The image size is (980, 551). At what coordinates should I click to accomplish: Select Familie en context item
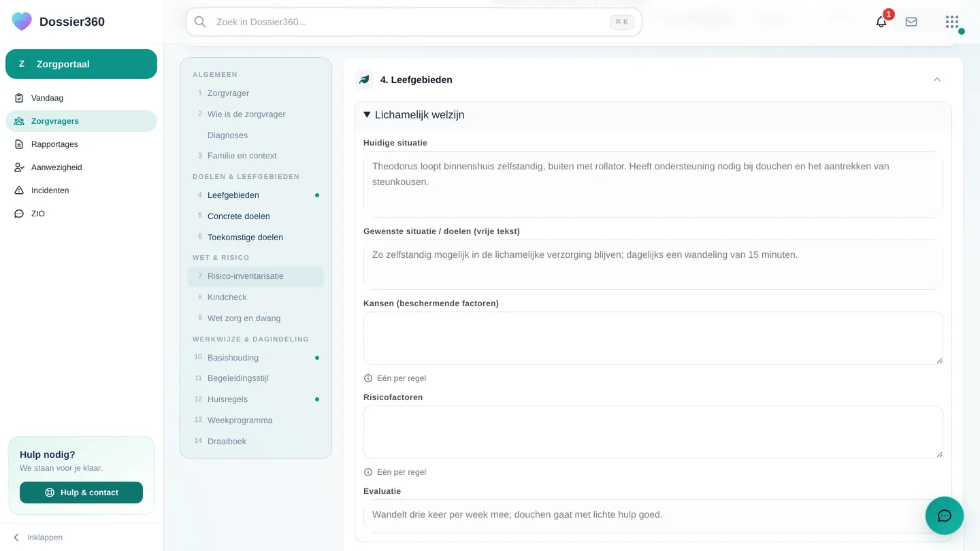(x=256, y=156)
